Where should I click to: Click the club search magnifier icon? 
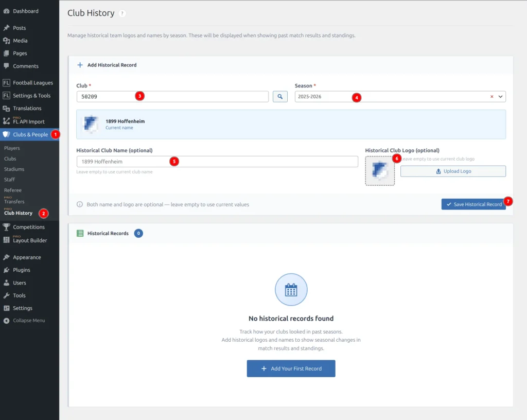(280, 96)
